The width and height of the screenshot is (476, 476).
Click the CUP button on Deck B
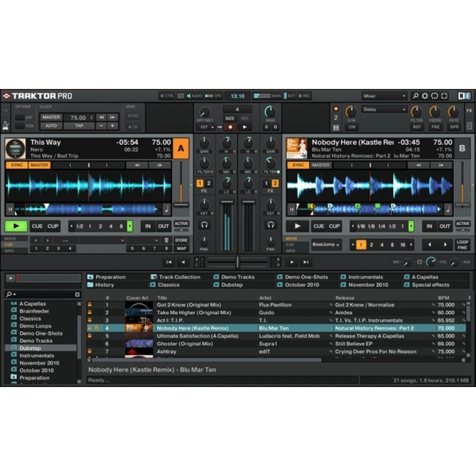coord(334,226)
